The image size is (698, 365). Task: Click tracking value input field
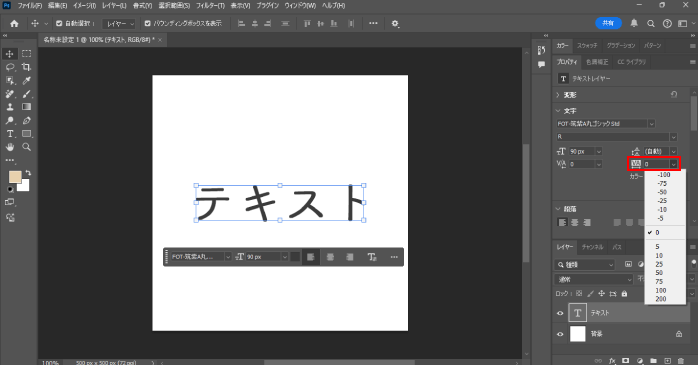tap(656, 164)
